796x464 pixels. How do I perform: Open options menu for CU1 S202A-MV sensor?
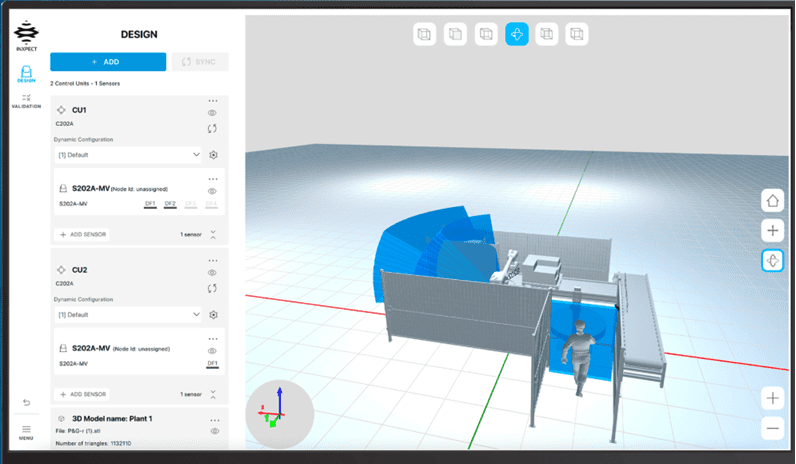pyautogui.click(x=213, y=179)
